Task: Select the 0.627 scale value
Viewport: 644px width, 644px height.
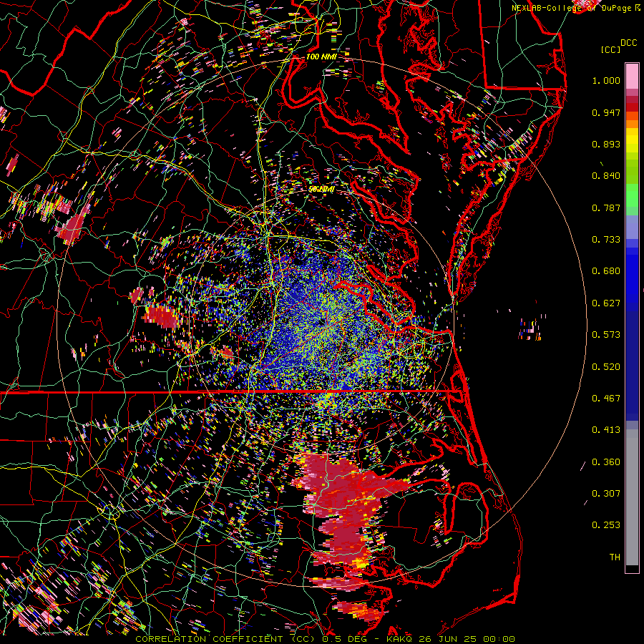Action: pyautogui.click(x=606, y=303)
